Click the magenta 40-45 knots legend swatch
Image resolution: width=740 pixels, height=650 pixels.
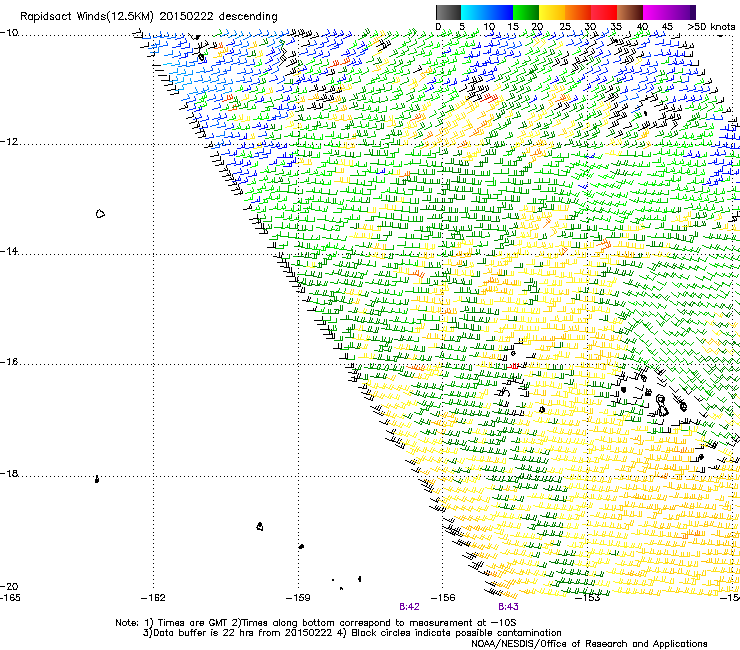(x=656, y=12)
